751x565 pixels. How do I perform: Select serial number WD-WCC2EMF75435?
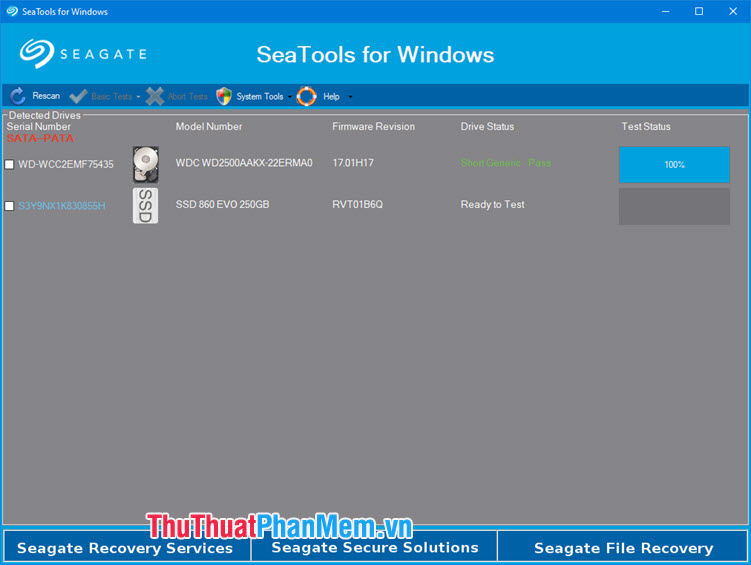pyautogui.click(x=66, y=164)
